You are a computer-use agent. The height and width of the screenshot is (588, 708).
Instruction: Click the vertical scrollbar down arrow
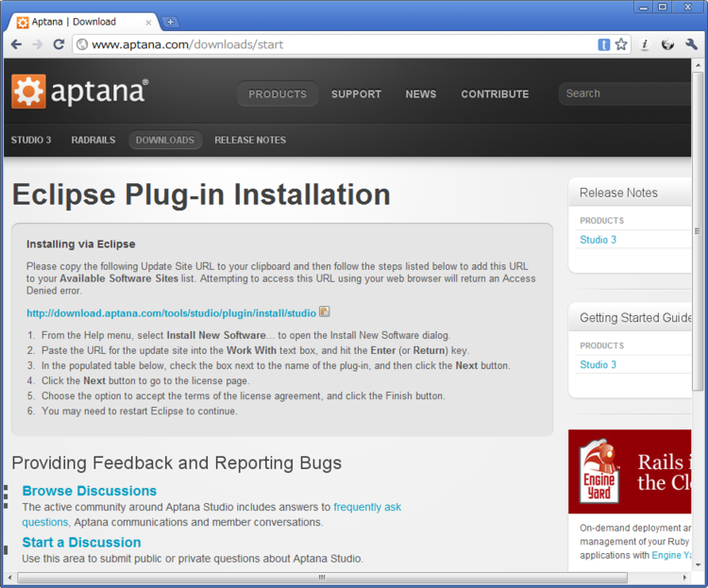698,565
